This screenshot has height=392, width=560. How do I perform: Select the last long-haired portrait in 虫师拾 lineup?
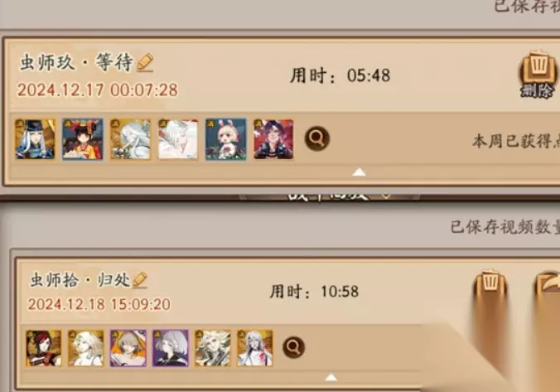tap(255, 348)
